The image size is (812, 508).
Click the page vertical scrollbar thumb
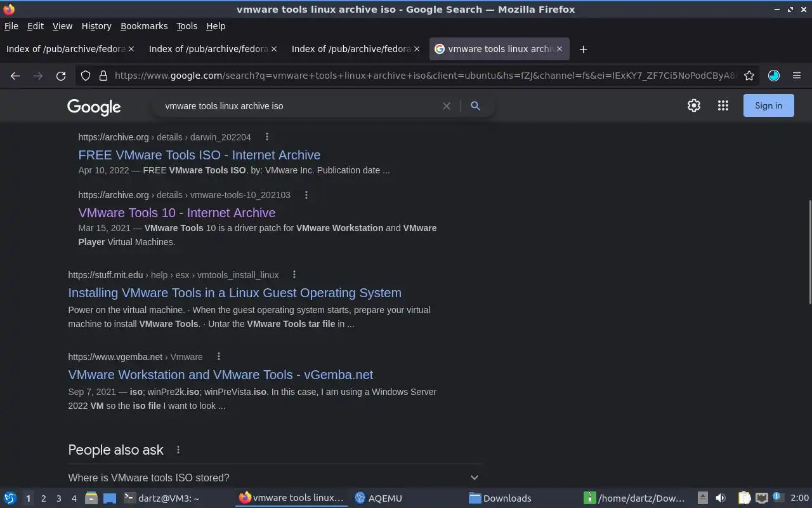[809, 252]
